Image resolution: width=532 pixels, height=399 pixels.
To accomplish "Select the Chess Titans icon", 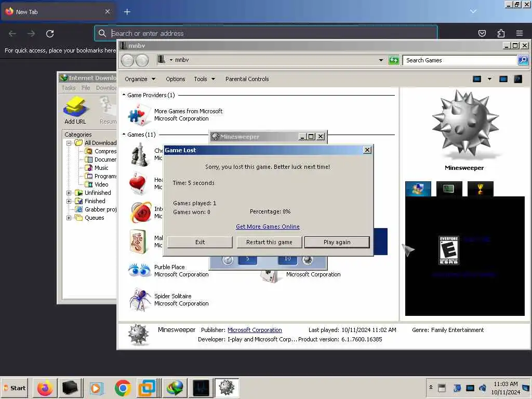I will (140, 154).
